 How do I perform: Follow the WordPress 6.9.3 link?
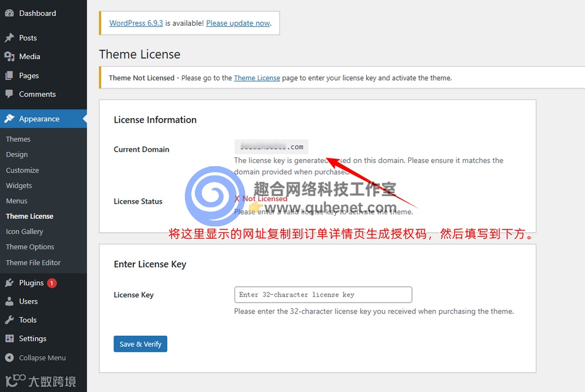(136, 23)
